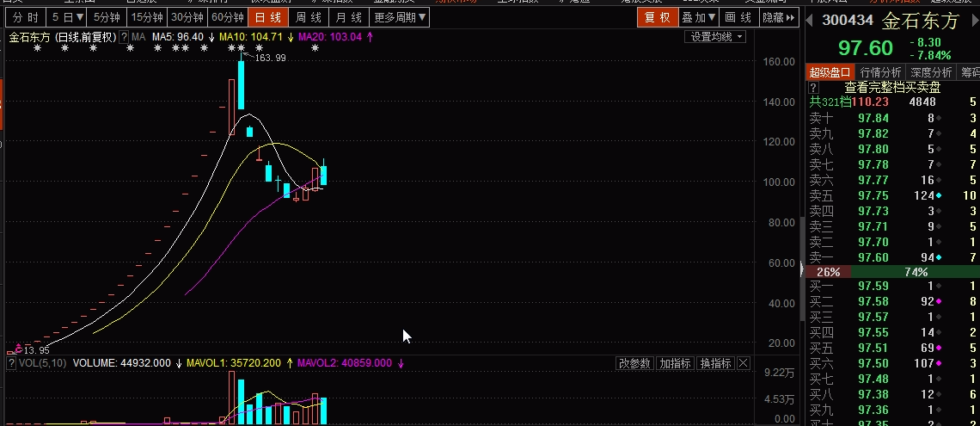Image resolution: width=980 pixels, height=426 pixels.
Task: Click the 金石东方 stock name in side panel
Action: [x=920, y=20]
